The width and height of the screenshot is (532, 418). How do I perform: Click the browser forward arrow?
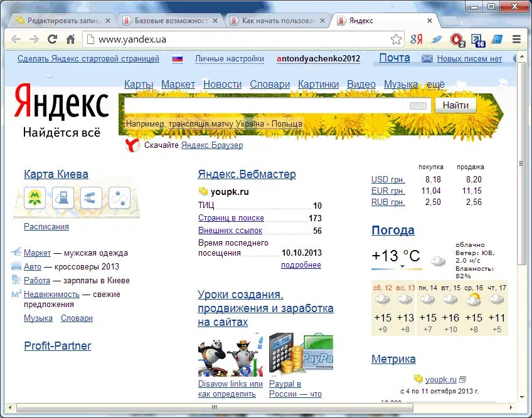pyautogui.click(x=34, y=39)
